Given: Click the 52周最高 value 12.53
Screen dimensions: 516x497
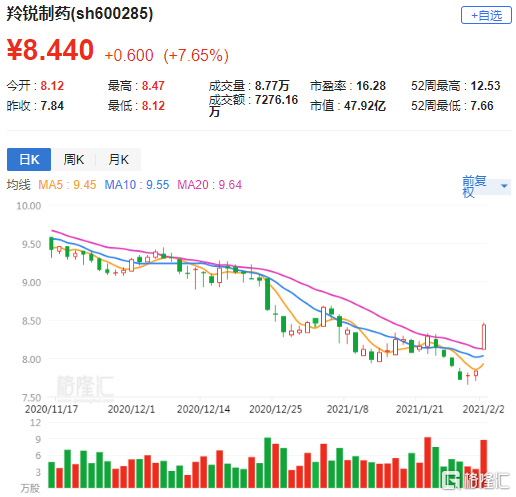Looking at the screenshot, I should 485,86.
